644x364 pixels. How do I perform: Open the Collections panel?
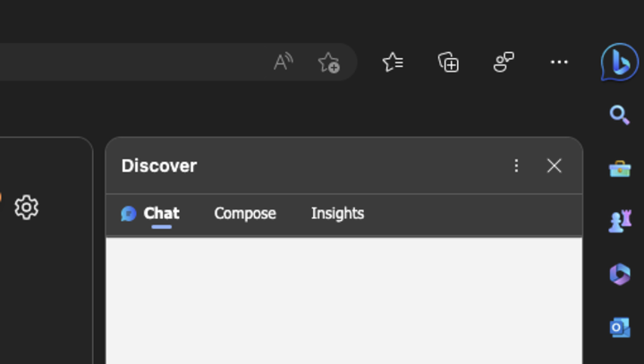[x=448, y=62]
